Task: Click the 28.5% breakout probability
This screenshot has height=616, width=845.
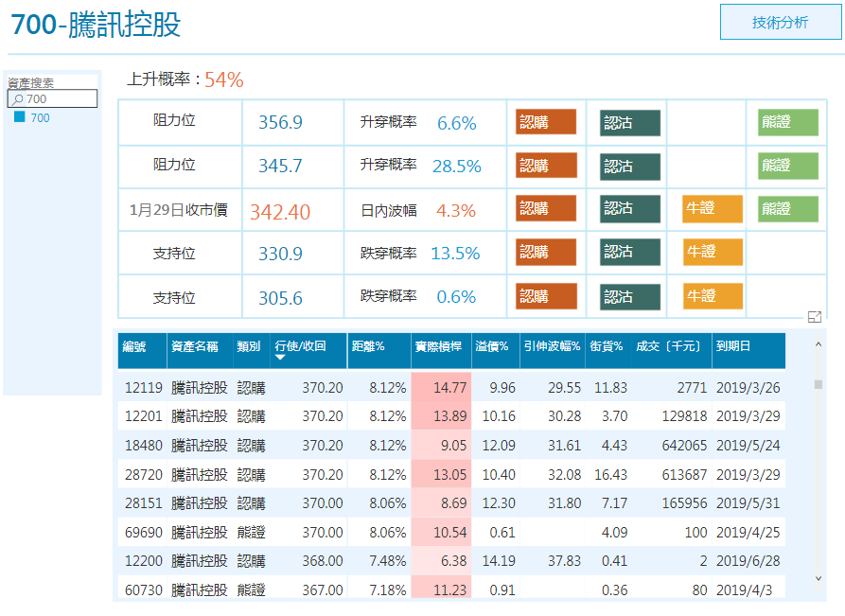Action: (x=456, y=166)
